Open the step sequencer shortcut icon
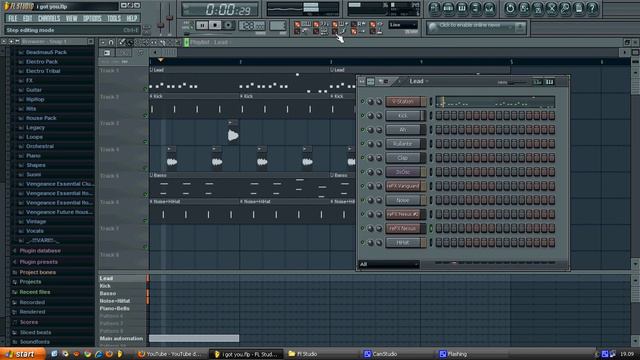Viewport: 640px width, 360px height. 448,8
